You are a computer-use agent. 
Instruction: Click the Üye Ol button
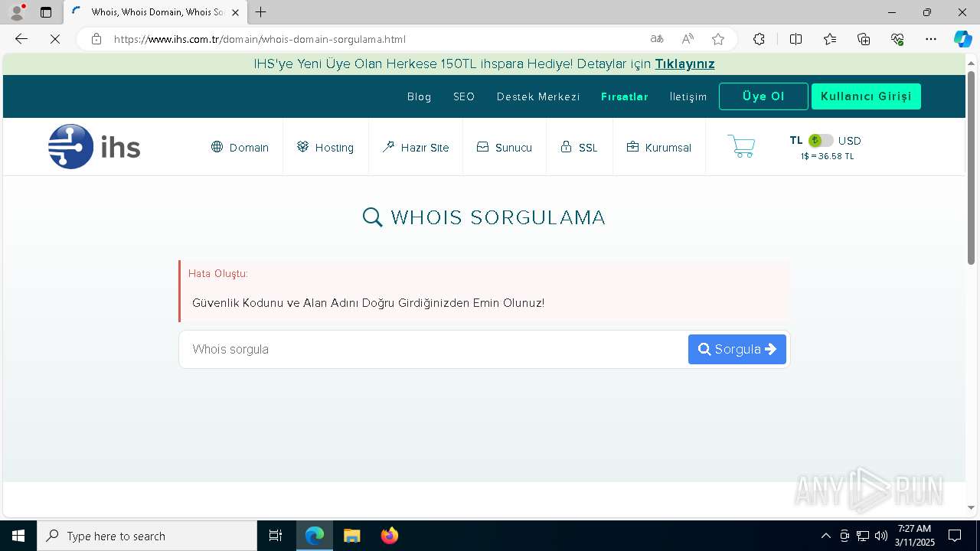coord(763,96)
